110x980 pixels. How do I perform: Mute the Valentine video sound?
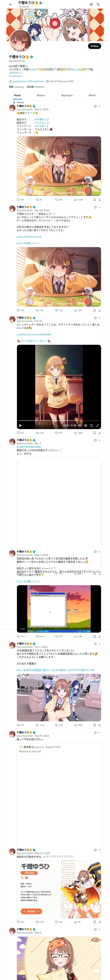pyautogui.click(x=80, y=425)
